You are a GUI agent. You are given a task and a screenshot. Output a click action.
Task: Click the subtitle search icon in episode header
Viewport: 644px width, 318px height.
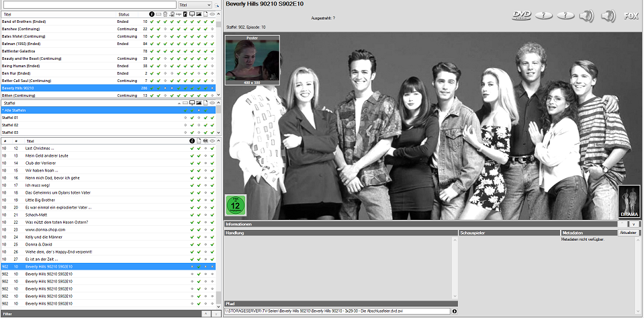(x=205, y=141)
